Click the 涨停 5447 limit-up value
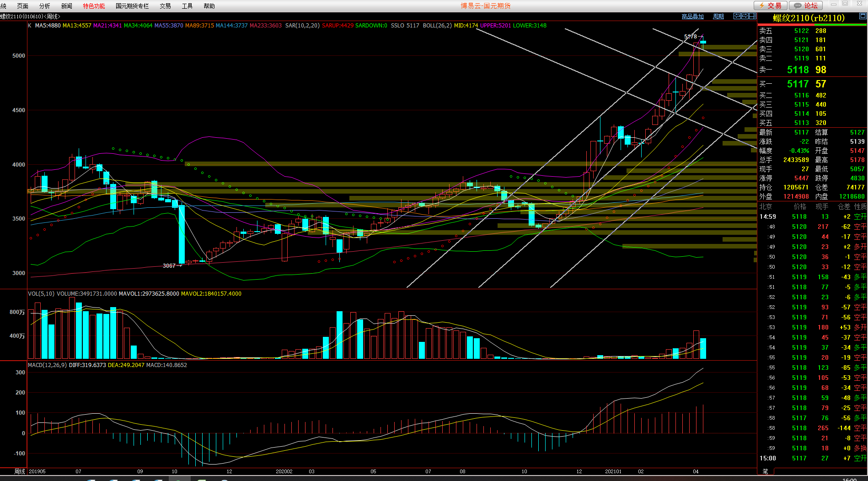 pos(801,178)
